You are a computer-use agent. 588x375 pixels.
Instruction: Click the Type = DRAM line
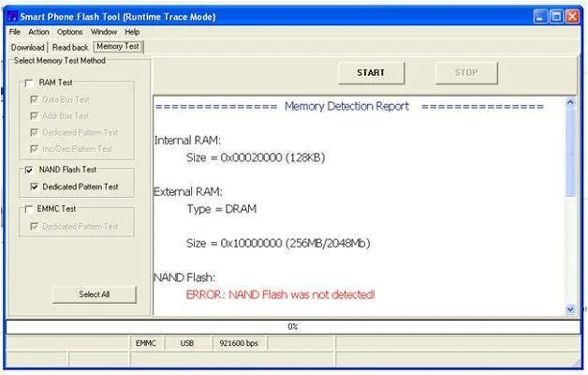point(222,209)
